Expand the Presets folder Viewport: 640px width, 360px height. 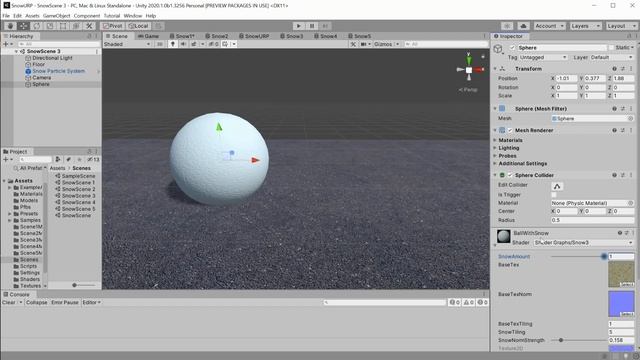coord(10,213)
